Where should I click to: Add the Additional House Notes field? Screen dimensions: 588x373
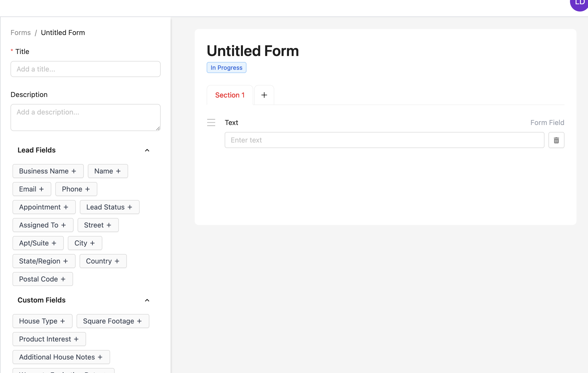tap(61, 357)
